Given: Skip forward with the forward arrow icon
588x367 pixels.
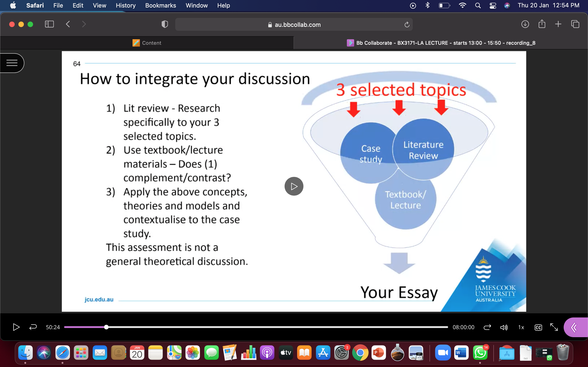Looking at the screenshot, I should pyautogui.click(x=487, y=327).
